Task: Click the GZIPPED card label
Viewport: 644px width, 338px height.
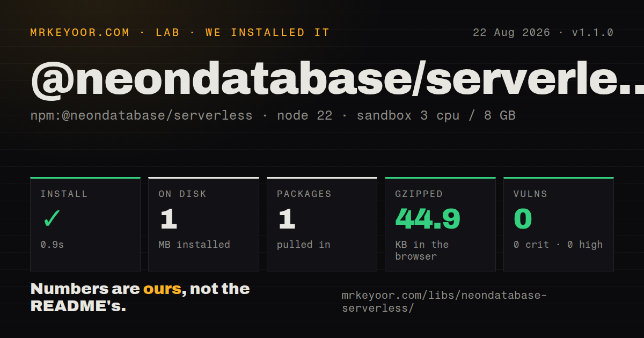Action: 419,194
